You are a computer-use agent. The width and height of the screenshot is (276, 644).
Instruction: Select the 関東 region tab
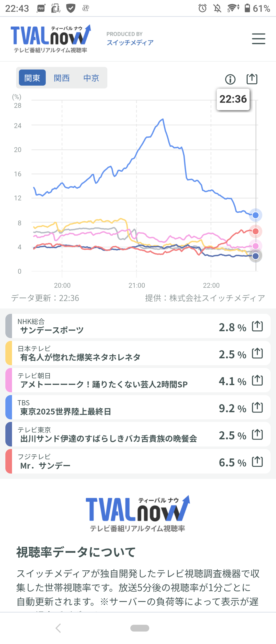pyautogui.click(x=32, y=78)
